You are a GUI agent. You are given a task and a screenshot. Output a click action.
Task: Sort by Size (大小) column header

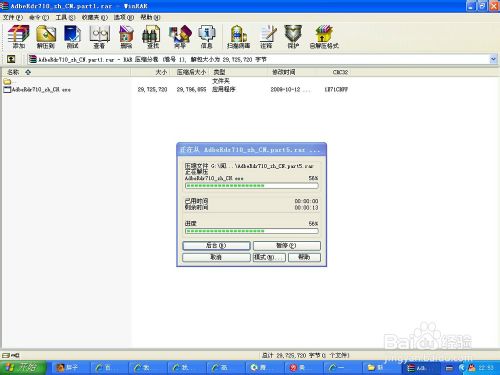pyautogui.click(x=150, y=72)
